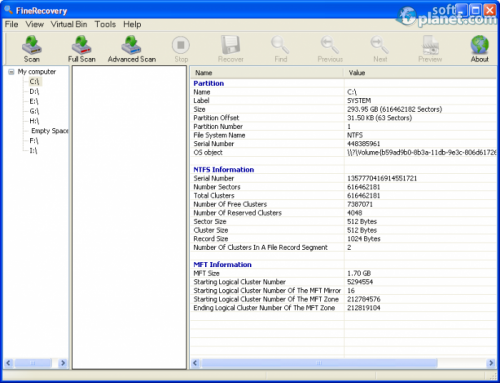Open the Tools menu
This screenshot has width=500, height=383.
105,24
